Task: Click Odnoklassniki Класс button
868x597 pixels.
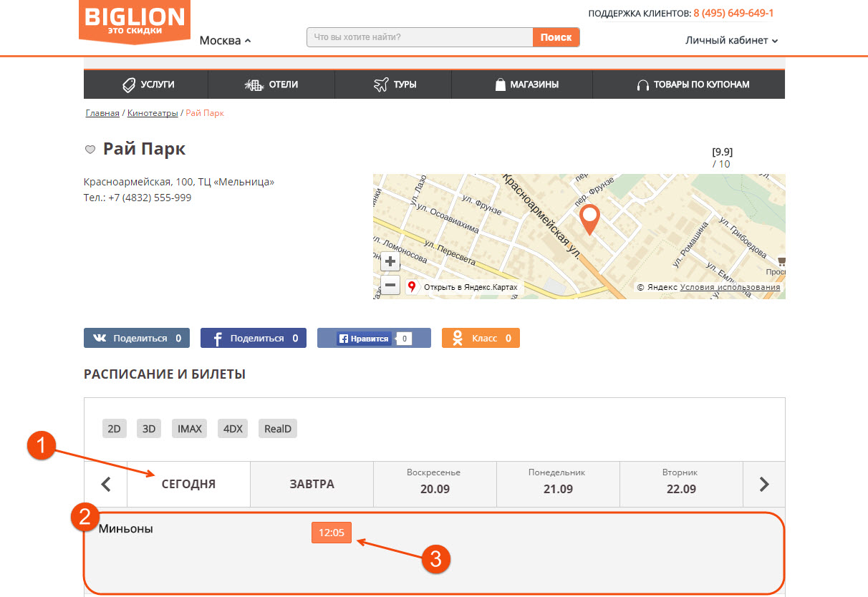Action: [481, 339]
